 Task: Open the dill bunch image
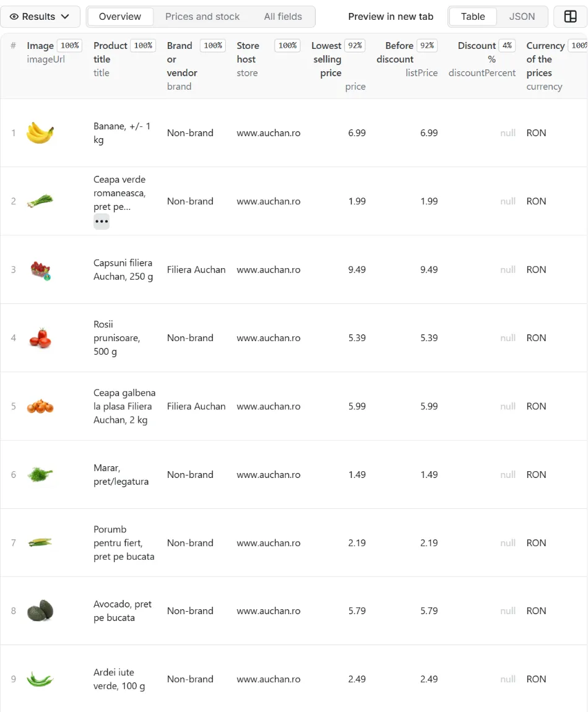[40, 474]
